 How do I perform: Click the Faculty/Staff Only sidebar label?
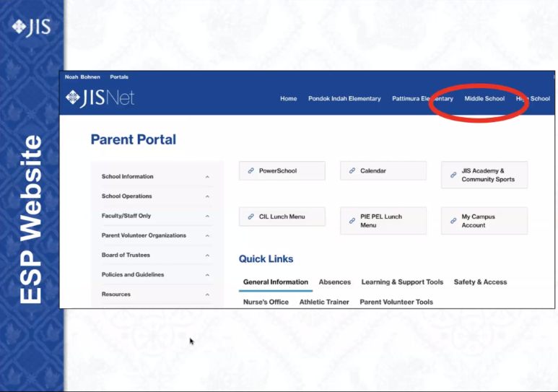tap(126, 216)
